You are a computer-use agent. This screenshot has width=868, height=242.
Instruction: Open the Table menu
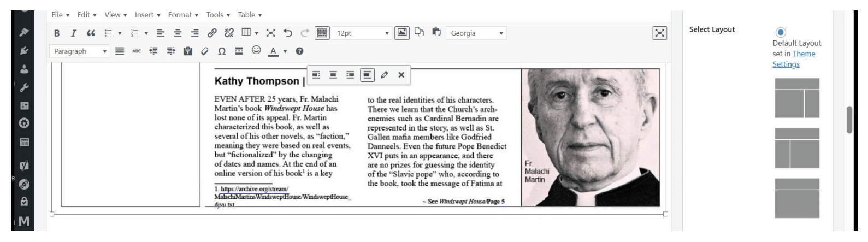[x=249, y=15]
